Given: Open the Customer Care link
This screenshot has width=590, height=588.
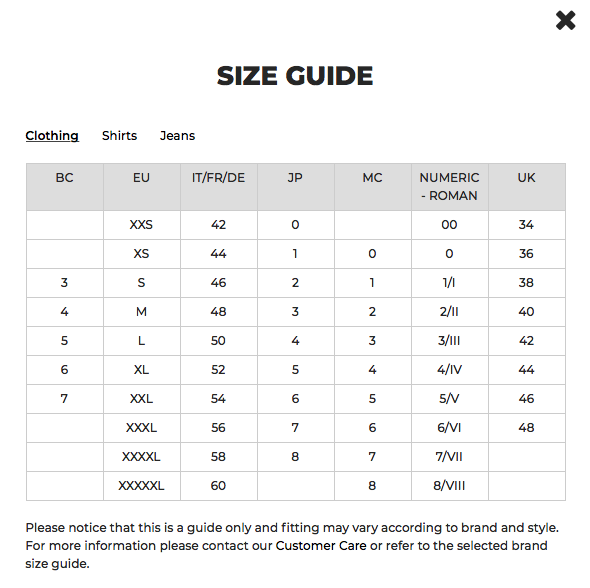Looking at the screenshot, I should (x=321, y=545).
